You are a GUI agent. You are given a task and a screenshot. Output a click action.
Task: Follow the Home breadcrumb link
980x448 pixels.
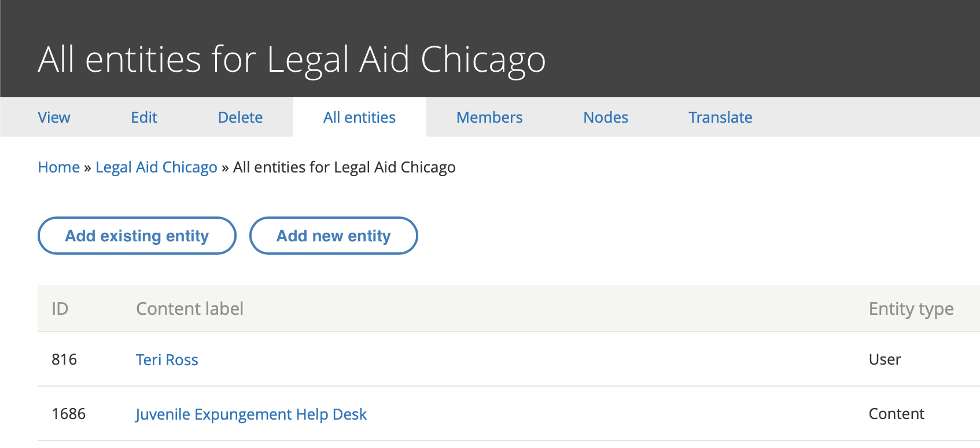pos(58,167)
